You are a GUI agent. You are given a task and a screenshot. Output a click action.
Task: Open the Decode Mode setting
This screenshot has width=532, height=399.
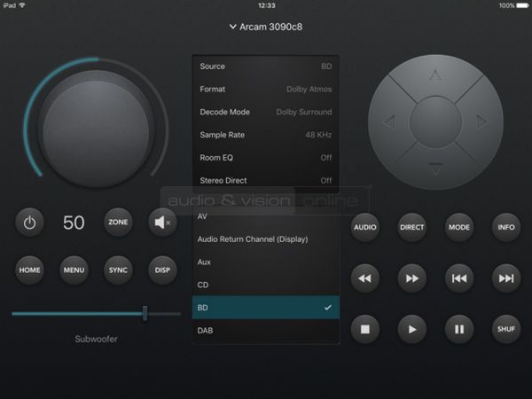pos(265,113)
